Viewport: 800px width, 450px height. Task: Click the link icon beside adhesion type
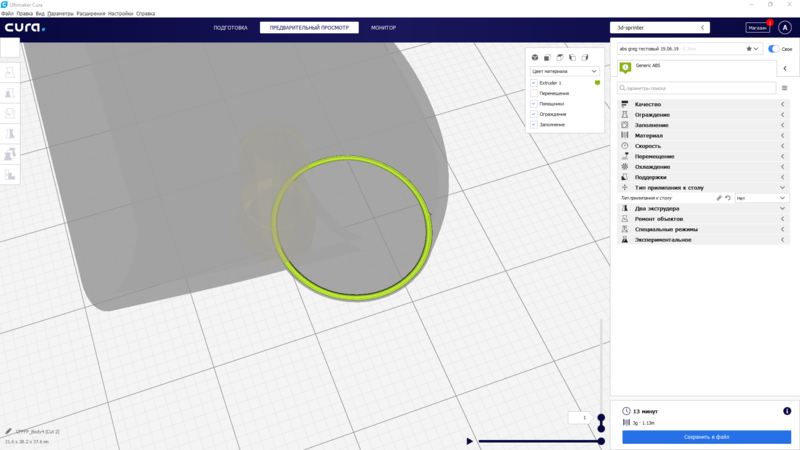click(x=719, y=198)
